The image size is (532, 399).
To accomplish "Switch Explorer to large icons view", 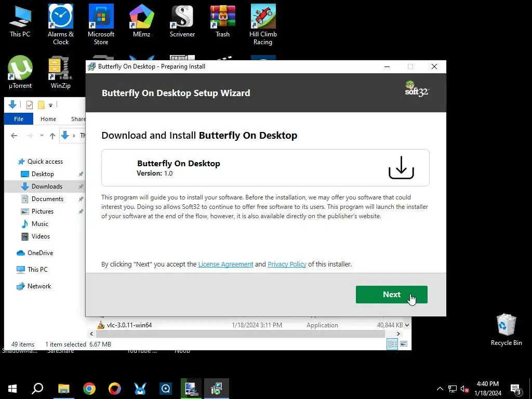I will click(403, 344).
